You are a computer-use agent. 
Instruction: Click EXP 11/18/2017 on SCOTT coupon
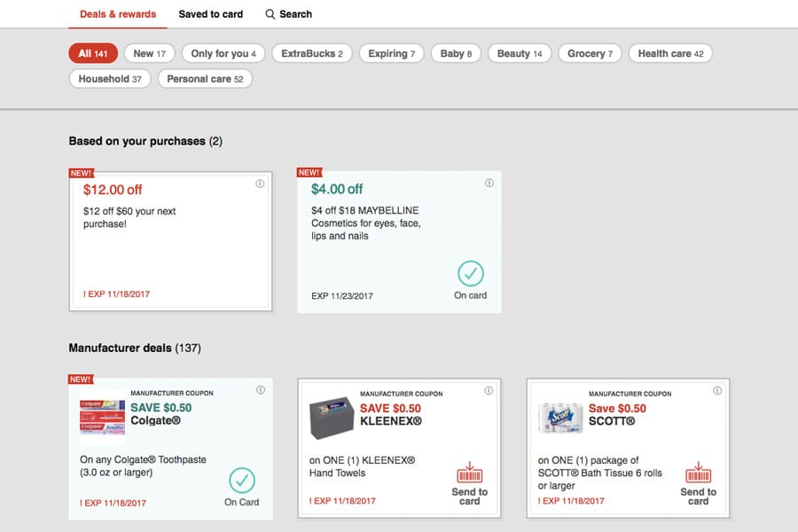tap(571, 501)
